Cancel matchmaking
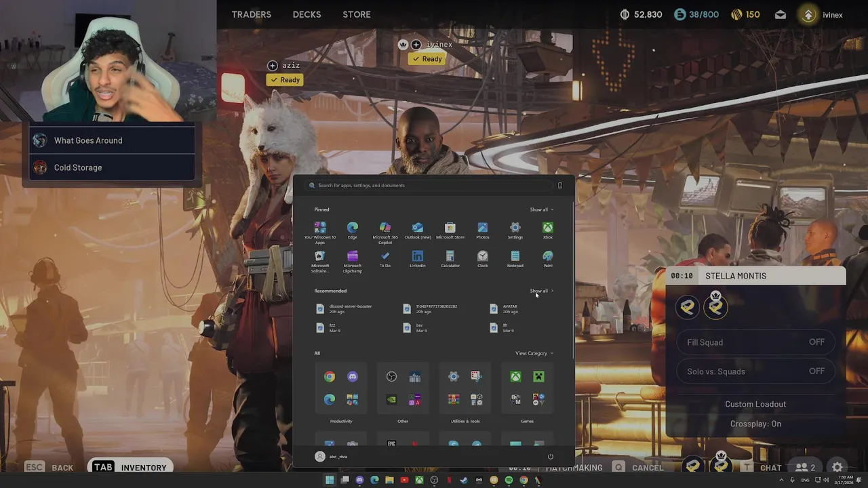 [638, 468]
